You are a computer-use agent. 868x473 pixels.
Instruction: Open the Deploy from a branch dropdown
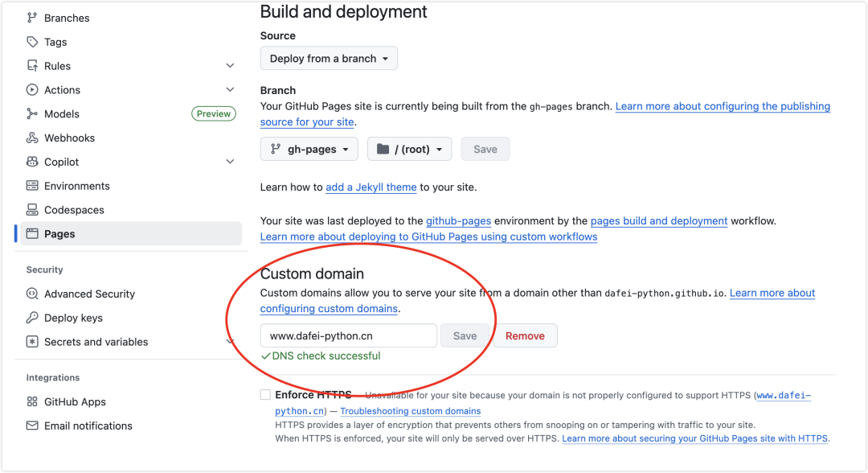[x=329, y=59]
